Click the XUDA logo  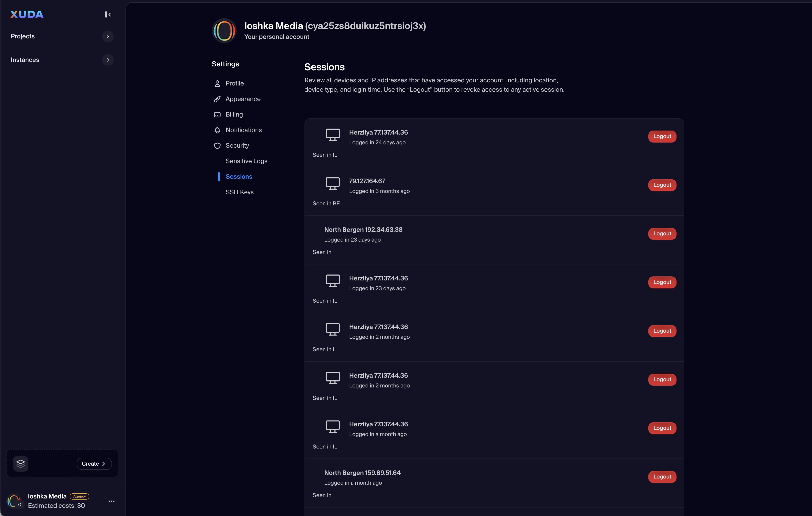point(27,14)
